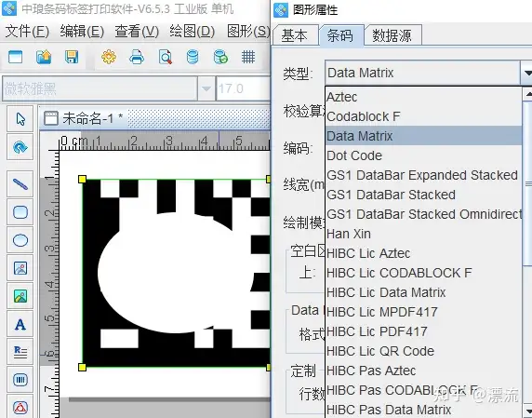Click the font size field showing 17.0
Screen dimensions: 532x418
243,88
